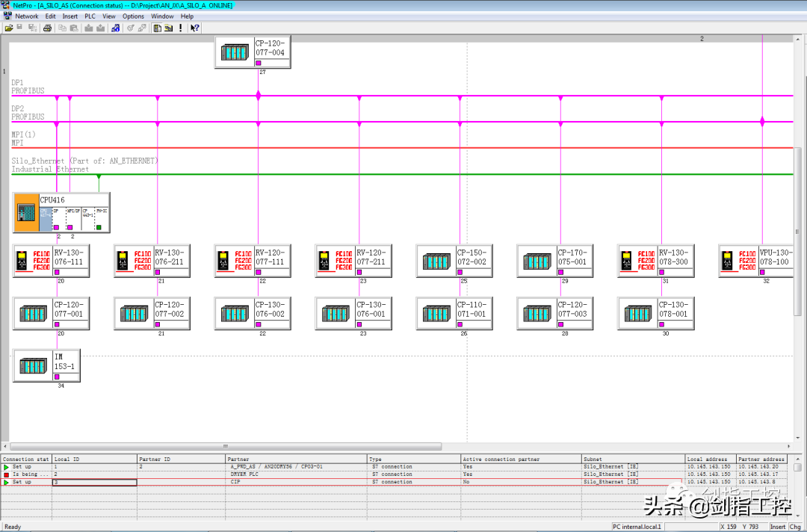Image resolution: width=807 pixels, height=532 pixels.
Task: Open the Options menu
Action: 133,16
